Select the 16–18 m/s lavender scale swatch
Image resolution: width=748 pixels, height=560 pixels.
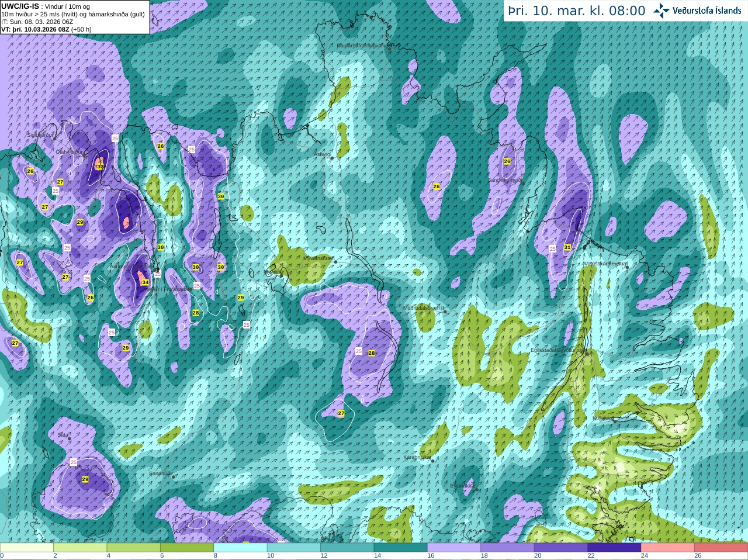click(454, 548)
